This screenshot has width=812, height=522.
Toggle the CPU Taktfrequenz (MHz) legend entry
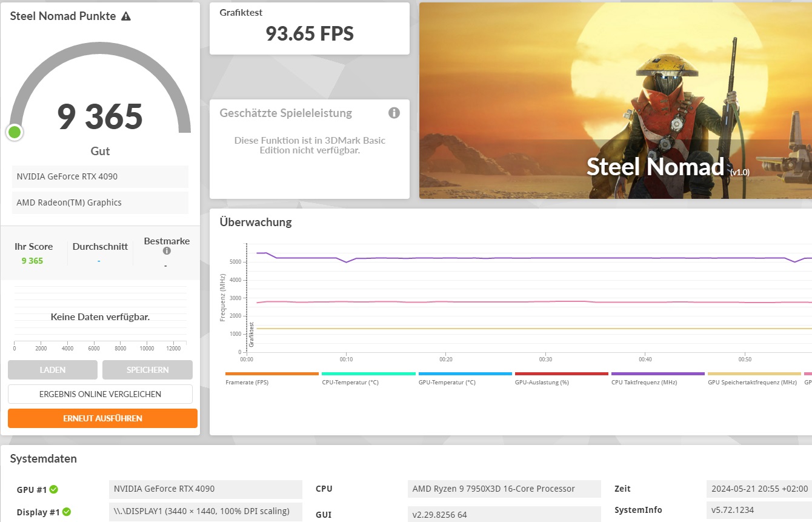click(658, 378)
